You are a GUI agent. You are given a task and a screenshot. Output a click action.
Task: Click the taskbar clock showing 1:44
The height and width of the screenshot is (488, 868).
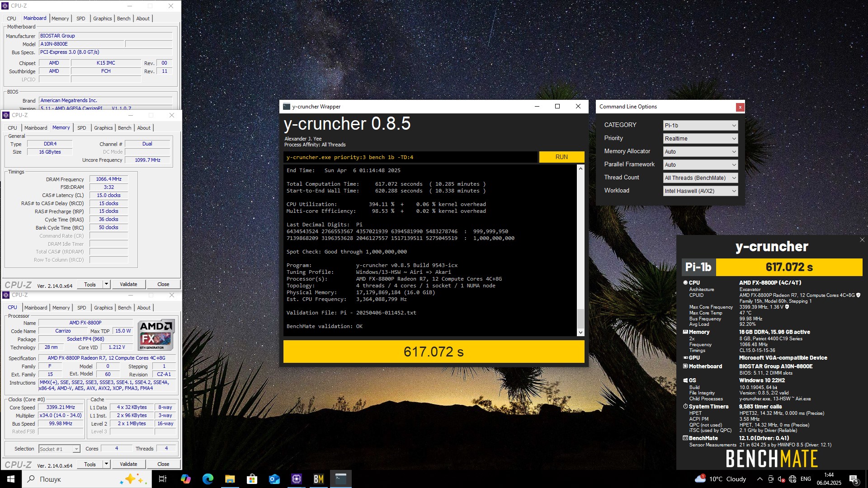(x=829, y=479)
